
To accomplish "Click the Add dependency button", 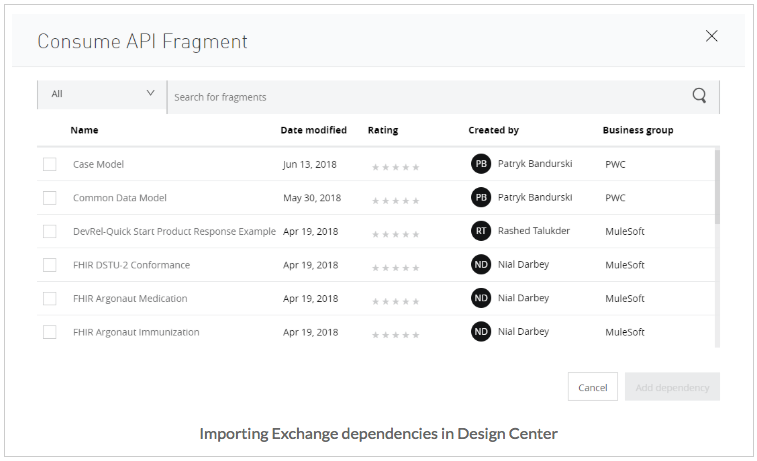I will click(672, 387).
